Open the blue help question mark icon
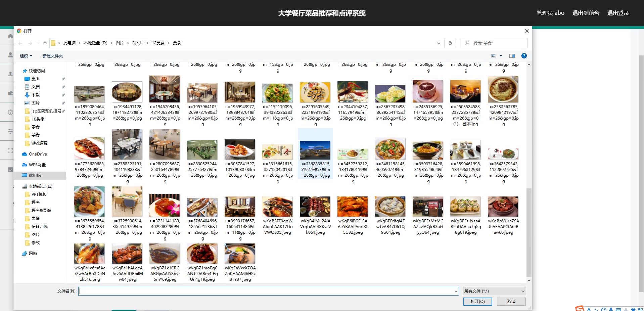 [524, 56]
